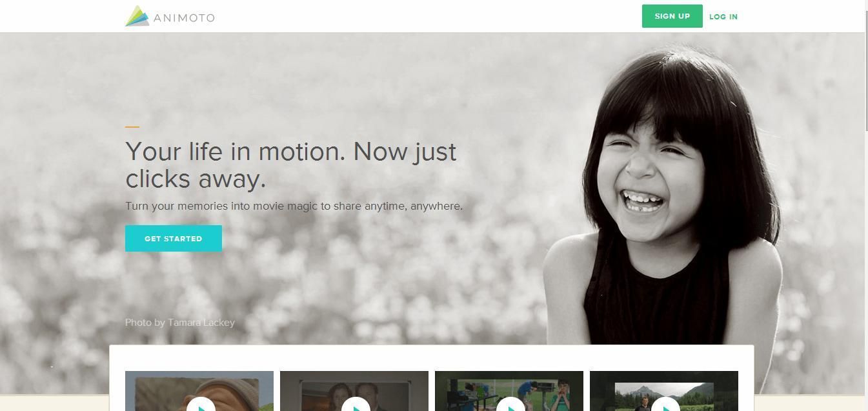Image resolution: width=868 pixels, height=411 pixels.
Task: Play the fourth video with mountain scenery
Action: [x=665, y=406]
